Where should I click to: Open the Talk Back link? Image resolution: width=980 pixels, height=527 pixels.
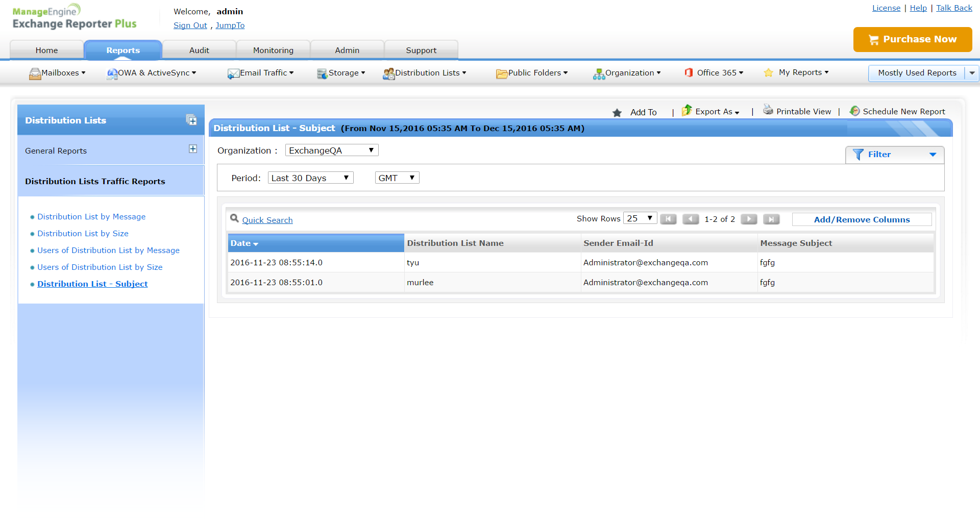pyautogui.click(x=954, y=8)
